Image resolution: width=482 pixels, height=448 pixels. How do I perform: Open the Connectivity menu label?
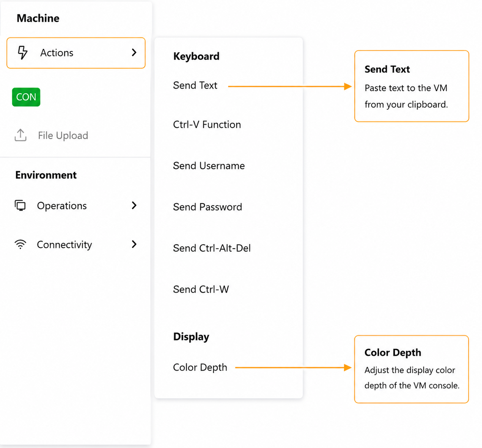click(65, 245)
